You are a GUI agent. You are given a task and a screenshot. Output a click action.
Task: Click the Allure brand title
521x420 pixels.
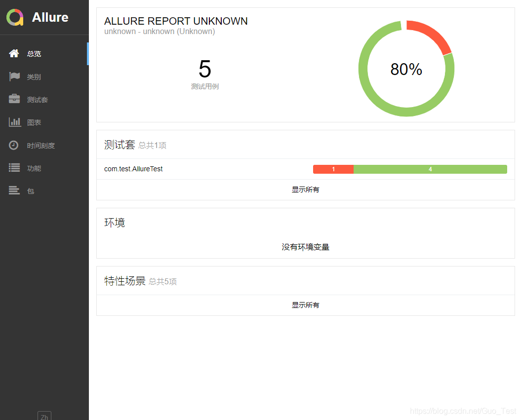coord(50,17)
